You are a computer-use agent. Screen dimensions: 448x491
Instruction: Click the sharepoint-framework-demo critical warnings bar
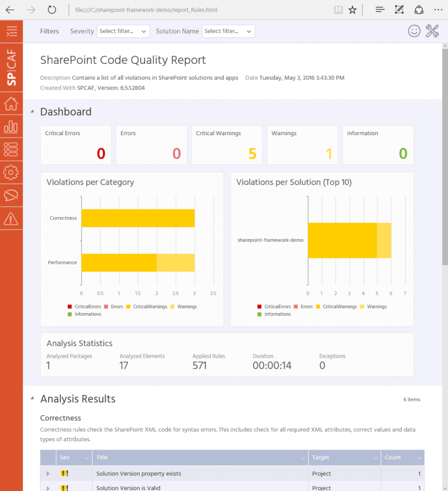343,240
